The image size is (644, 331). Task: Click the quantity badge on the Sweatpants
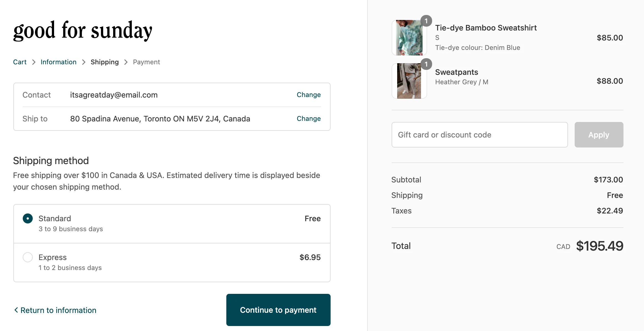pyautogui.click(x=426, y=64)
